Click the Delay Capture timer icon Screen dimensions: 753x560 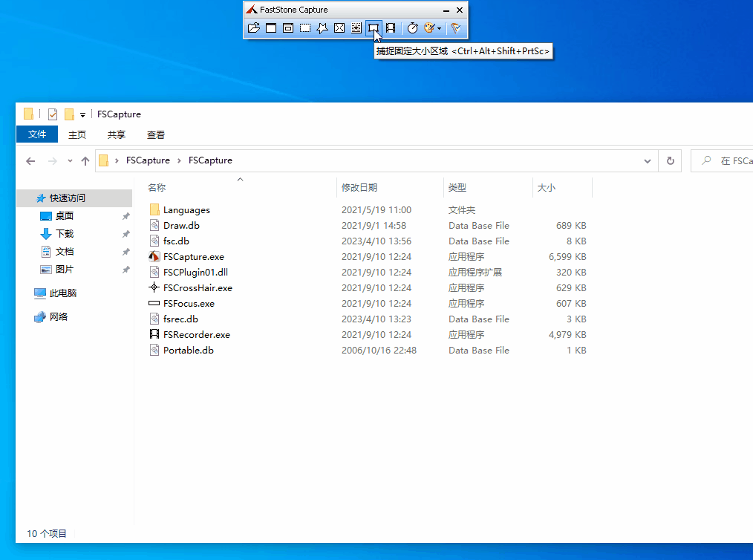[x=413, y=28]
